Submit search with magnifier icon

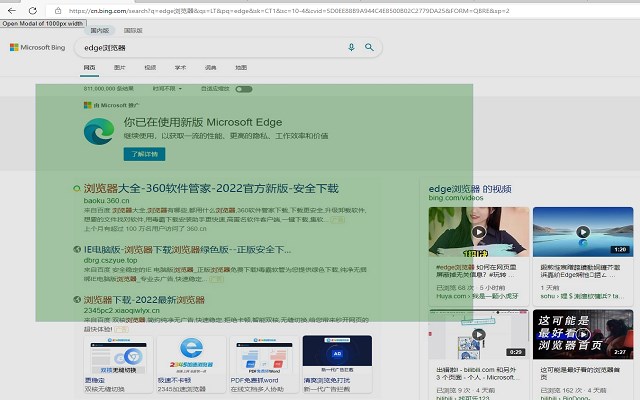tap(369, 47)
